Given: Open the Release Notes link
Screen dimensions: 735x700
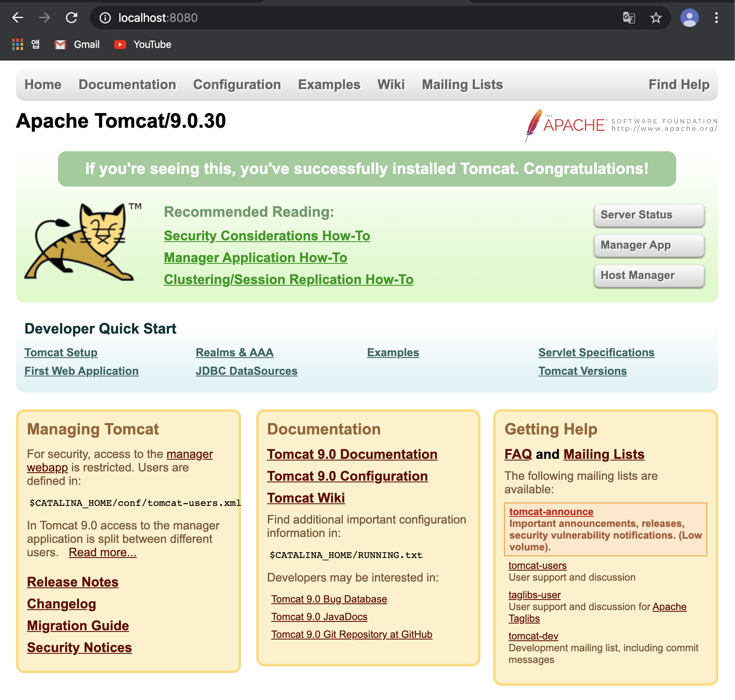Looking at the screenshot, I should (x=73, y=582).
